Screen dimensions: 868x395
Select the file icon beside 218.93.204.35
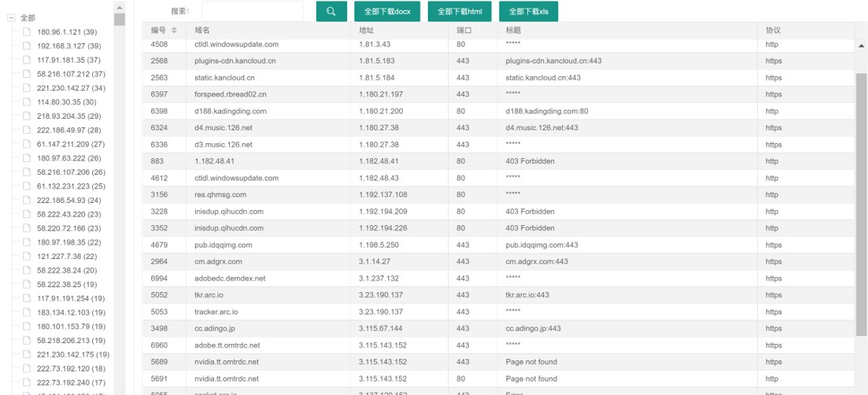point(27,116)
